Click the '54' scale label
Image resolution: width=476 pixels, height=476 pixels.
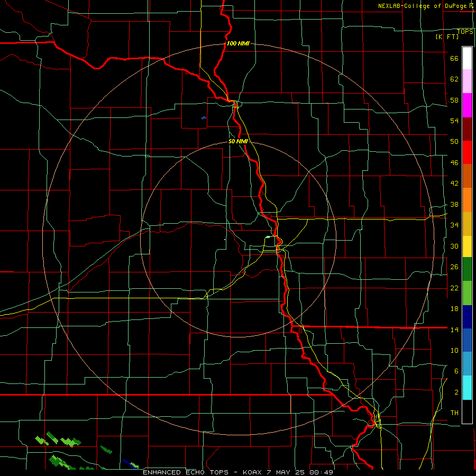click(454, 121)
